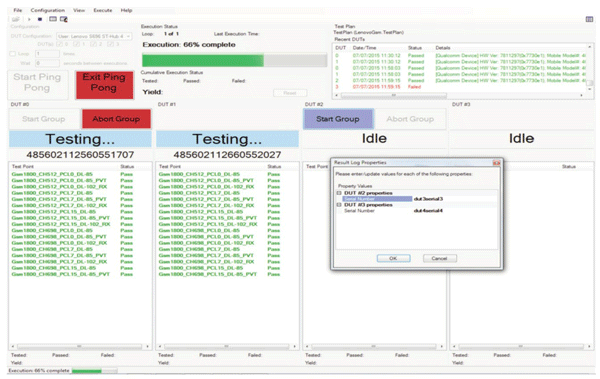Click Recent DUTs vertical scrollbar down arrow

click(590, 89)
